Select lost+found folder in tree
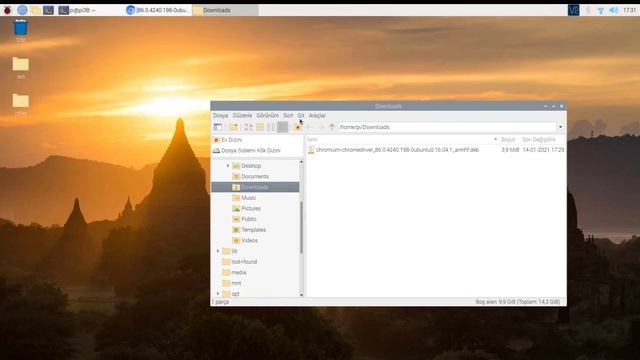The width and height of the screenshot is (640, 360). [x=244, y=262]
